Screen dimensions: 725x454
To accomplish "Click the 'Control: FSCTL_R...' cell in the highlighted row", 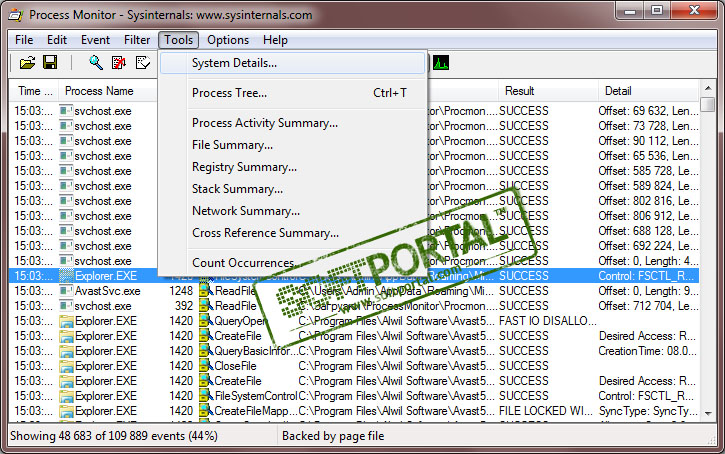I will pyautogui.click(x=648, y=276).
